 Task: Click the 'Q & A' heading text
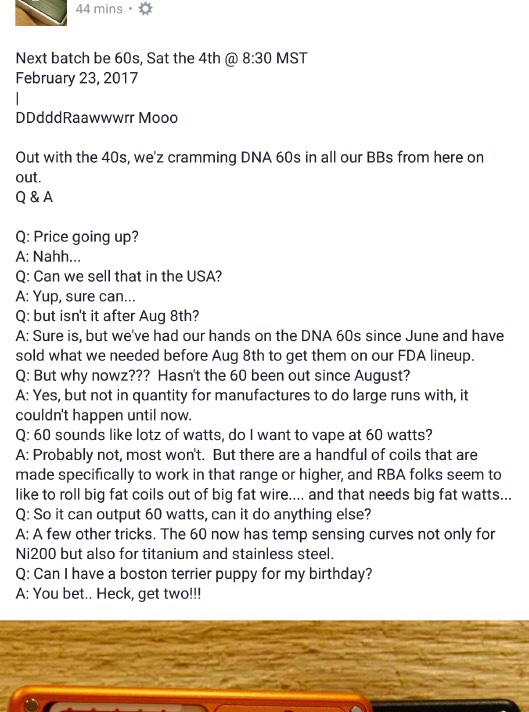tap(34, 197)
